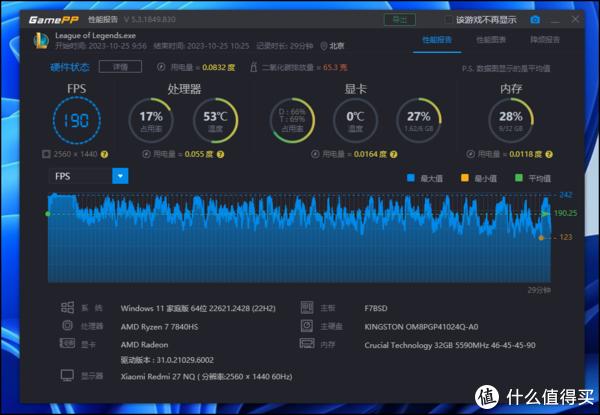Check the 该游戏不再显示 checkbox
Screen dimensions: 600x415
pyautogui.click(x=448, y=20)
